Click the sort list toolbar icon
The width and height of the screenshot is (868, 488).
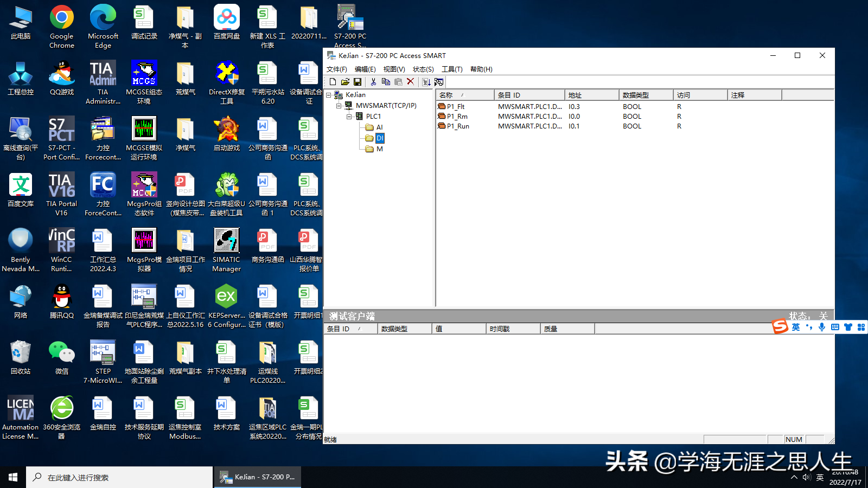click(x=426, y=82)
